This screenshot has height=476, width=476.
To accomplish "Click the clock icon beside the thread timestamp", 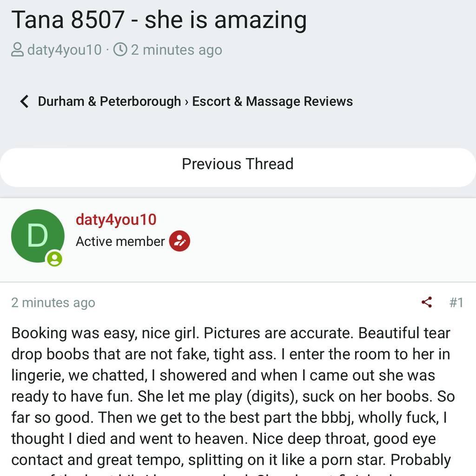I will tap(120, 49).
